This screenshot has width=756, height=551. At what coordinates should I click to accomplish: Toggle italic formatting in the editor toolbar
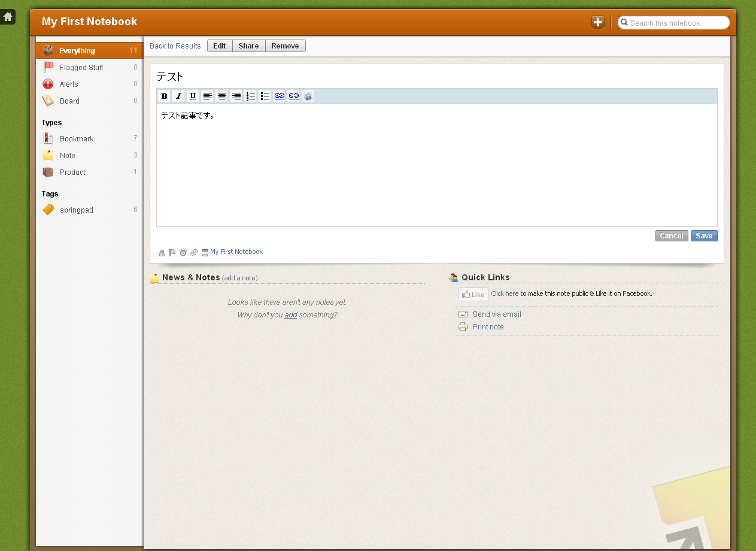[178, 96]
